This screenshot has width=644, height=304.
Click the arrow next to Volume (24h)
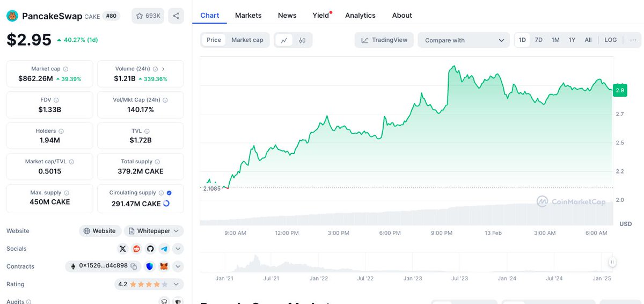pyautogui.click(x=163, y=69)
